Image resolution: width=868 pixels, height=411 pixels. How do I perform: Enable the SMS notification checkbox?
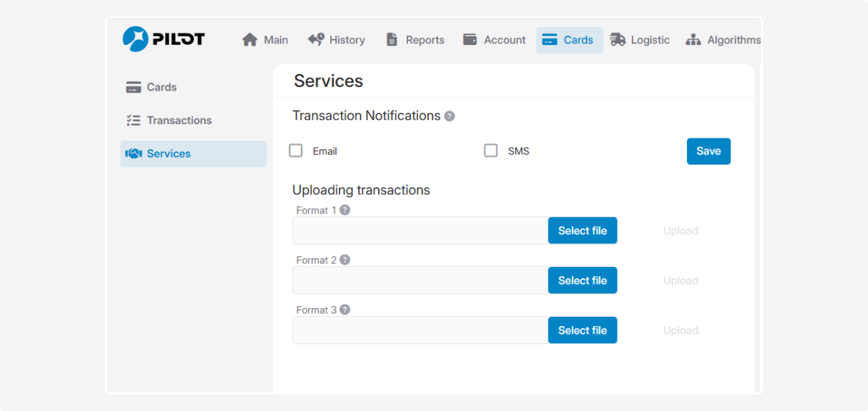(x=491, y=151)
